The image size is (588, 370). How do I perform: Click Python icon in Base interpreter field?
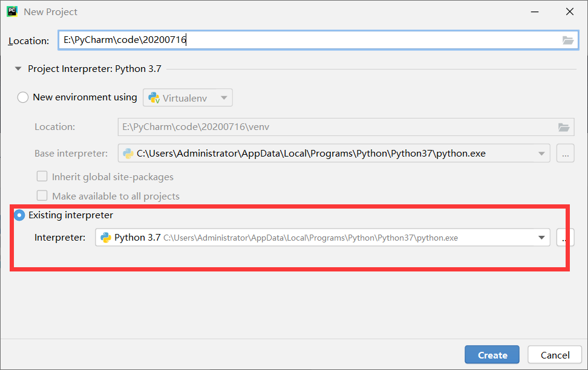click(x=128, y=154)
